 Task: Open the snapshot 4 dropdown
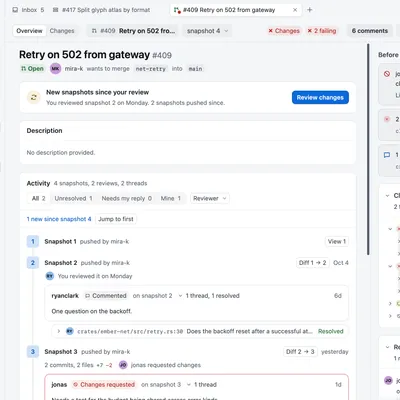coord(207,31)
